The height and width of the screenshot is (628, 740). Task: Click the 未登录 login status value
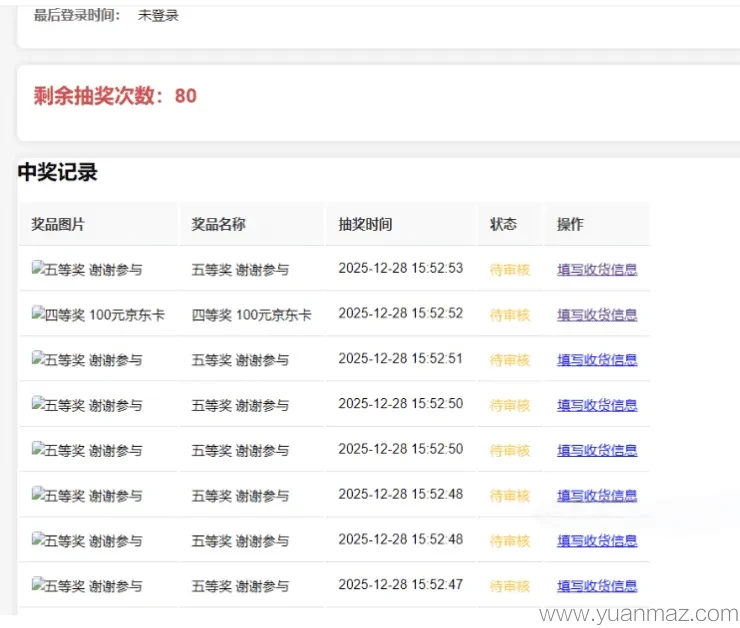pos(158,15)
